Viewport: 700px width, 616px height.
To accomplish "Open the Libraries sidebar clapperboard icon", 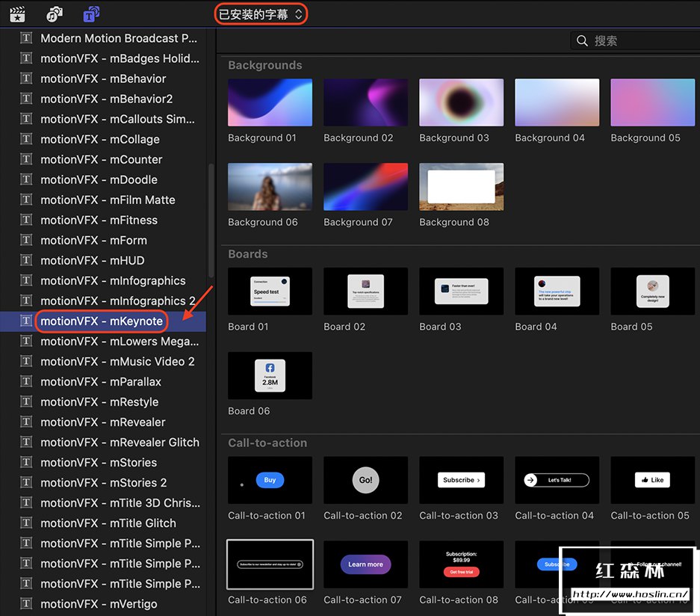I will [17, 14].
